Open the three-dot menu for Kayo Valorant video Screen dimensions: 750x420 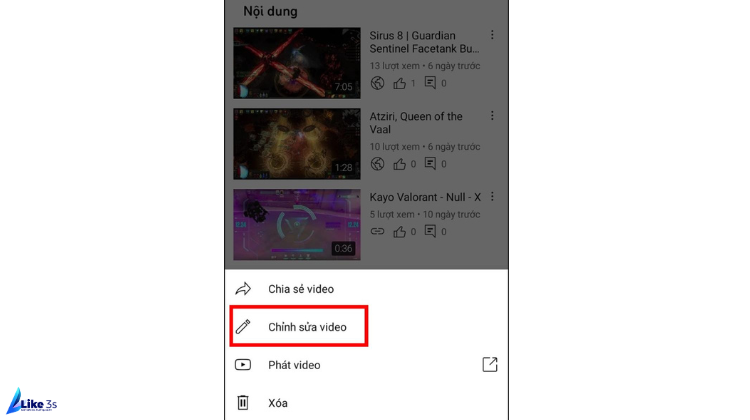(x=492, y=197)
